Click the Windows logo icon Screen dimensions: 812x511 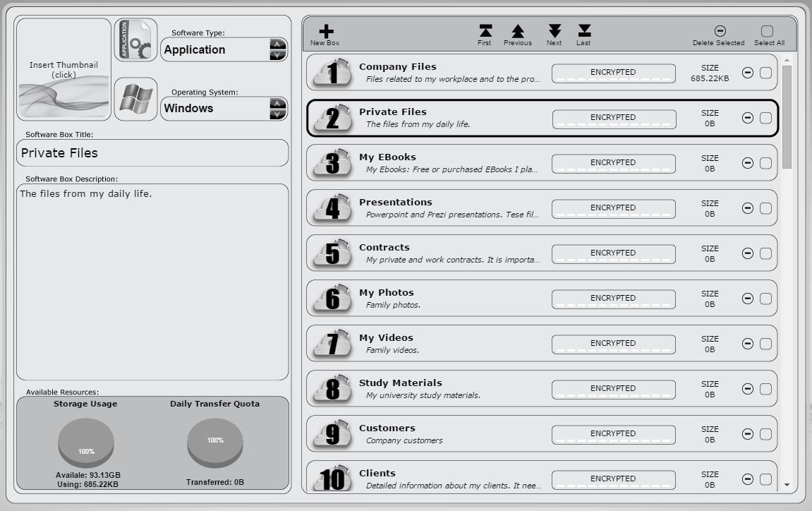(x=135, y=99)
